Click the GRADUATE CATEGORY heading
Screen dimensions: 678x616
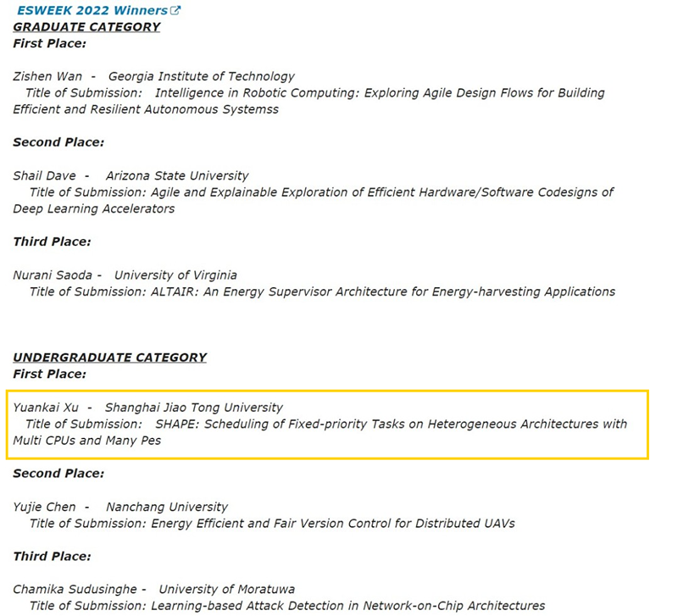pos(86,27)
